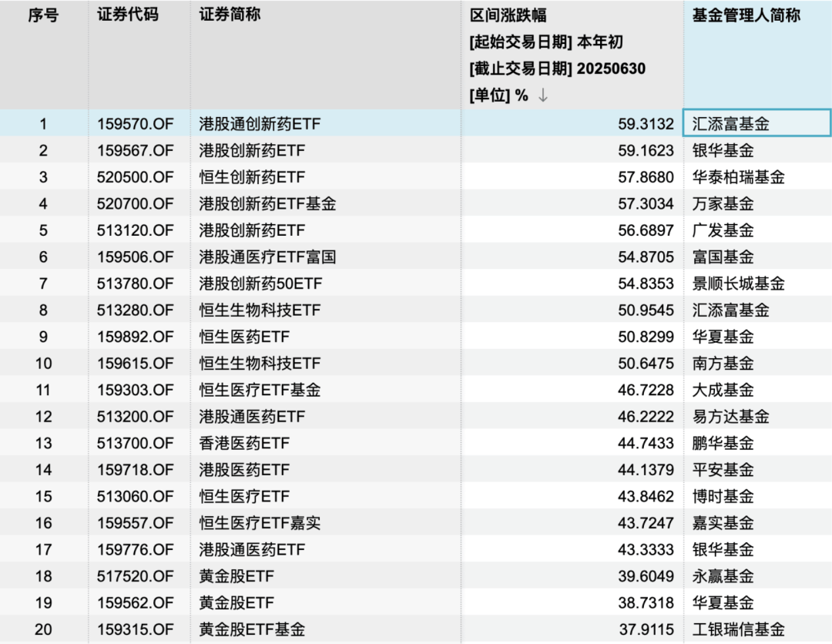This screenshot has width=832, height=644.
Task: Click value cell 59.1623
Action: tap(646, 151)
